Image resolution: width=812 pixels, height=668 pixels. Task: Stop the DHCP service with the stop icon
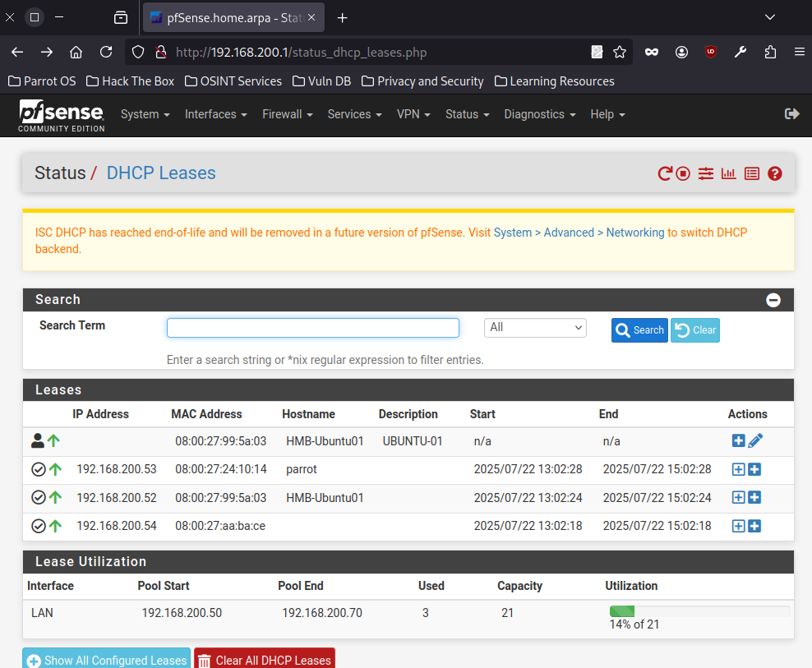tap(683, 173)
